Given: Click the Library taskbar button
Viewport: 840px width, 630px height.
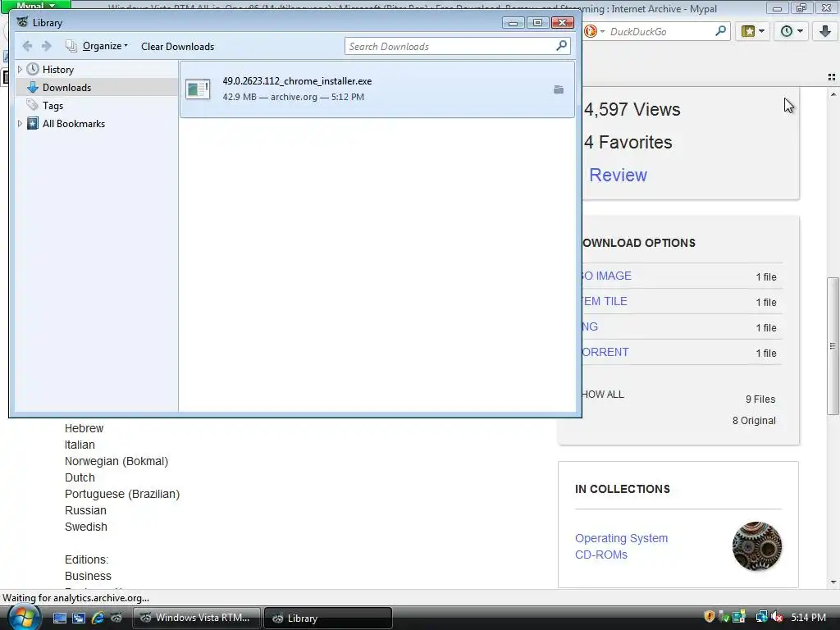Looking at the screenshot, I should [x=328, y=618].
